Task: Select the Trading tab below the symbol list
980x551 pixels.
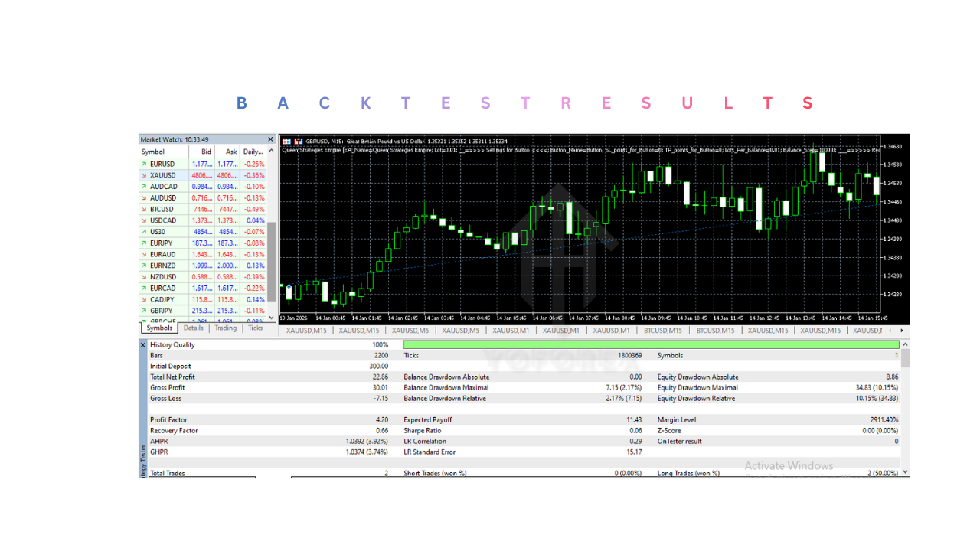Action: [225, 328]
